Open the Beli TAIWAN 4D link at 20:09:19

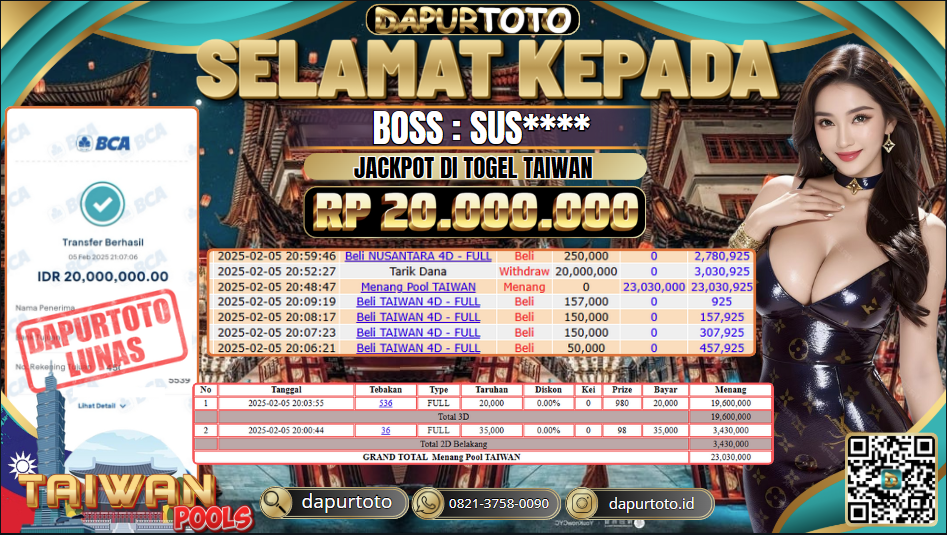point(418,301)
